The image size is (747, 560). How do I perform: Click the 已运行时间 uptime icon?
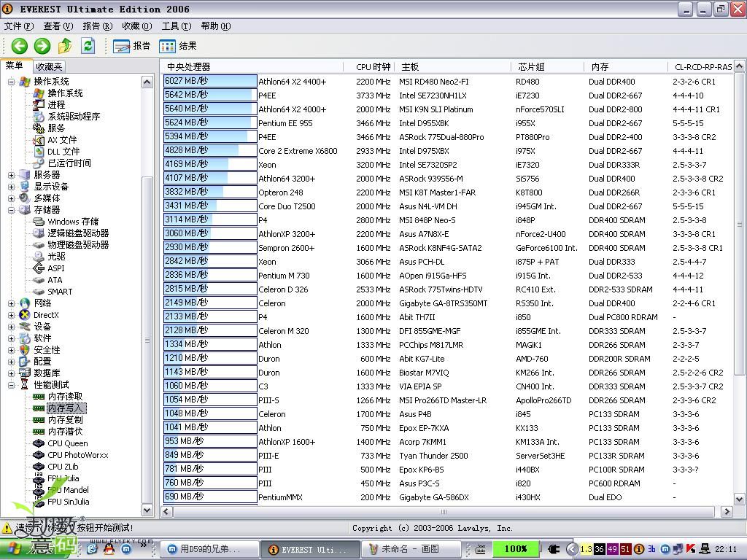(x=39, y=163)
